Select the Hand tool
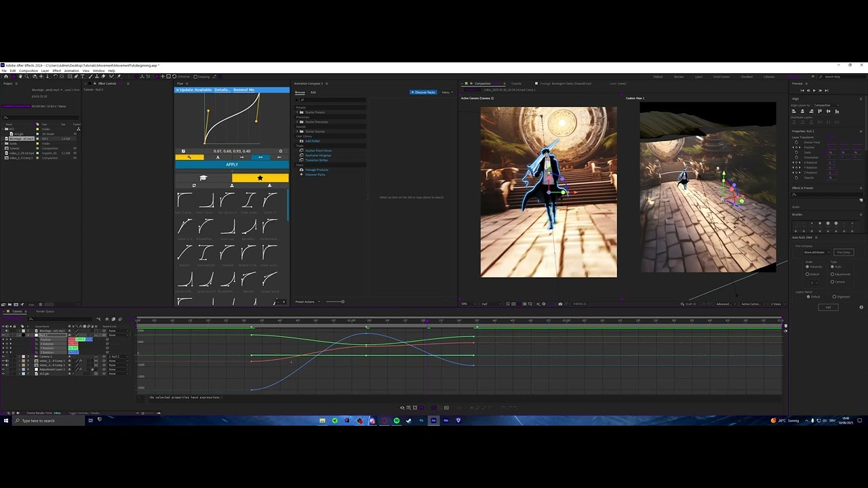The height and width of the screenshot is (488, 868). click(x=20, y=77)
